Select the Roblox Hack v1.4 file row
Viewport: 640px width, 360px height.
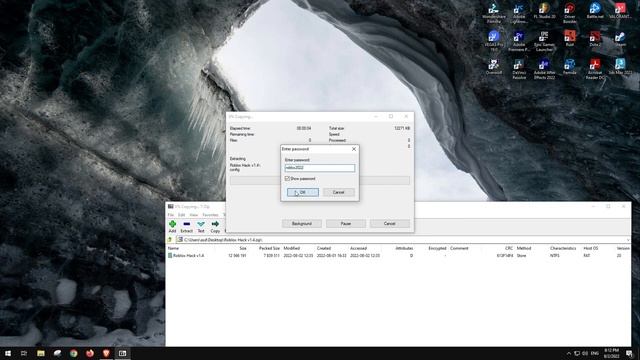pos(398,256)
